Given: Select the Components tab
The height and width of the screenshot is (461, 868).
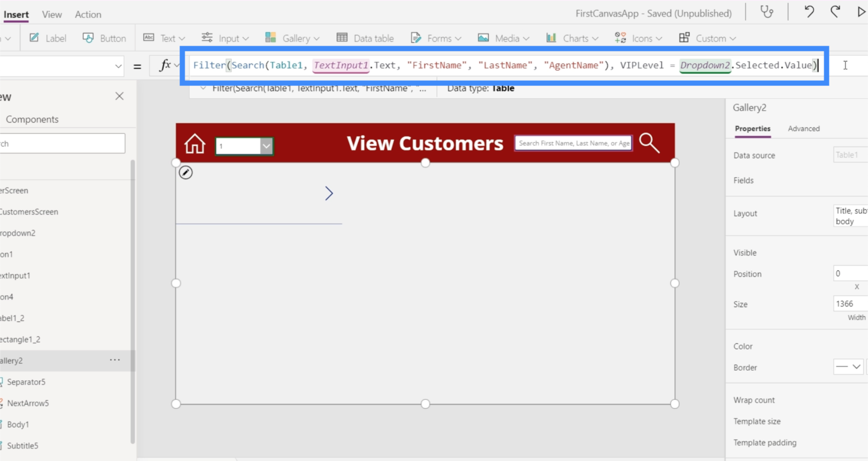Looking at the screenshot, I should coord(32,119).
